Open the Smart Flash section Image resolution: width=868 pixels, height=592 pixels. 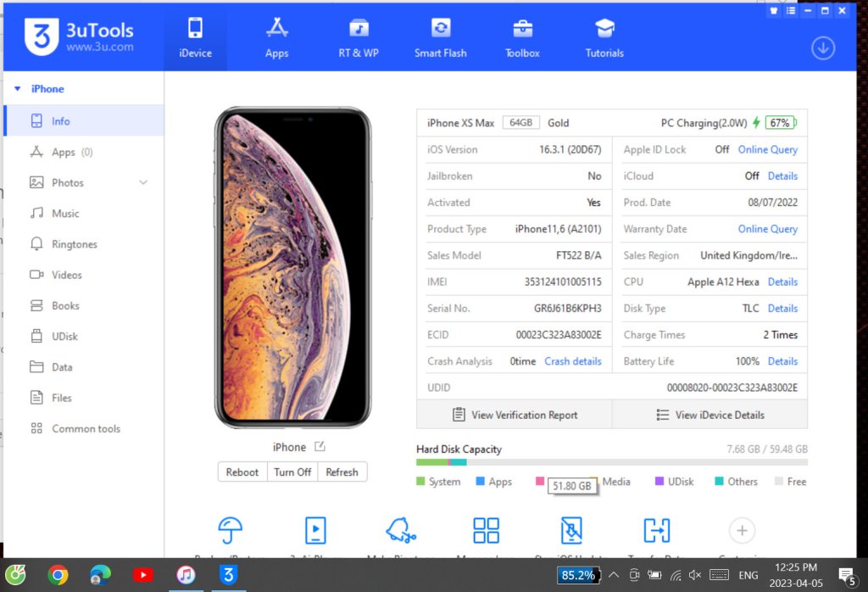pyautogui.click(x=441, y=38)
